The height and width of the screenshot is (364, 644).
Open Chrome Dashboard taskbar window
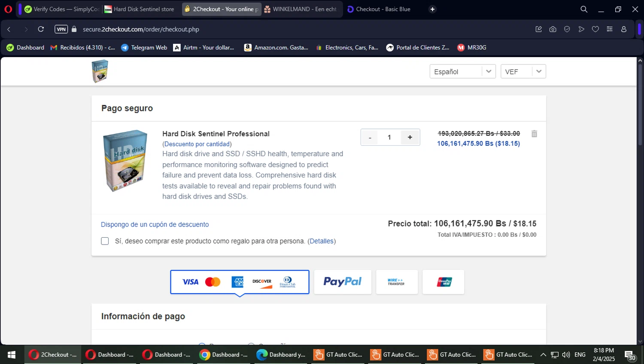pos(224,355)
